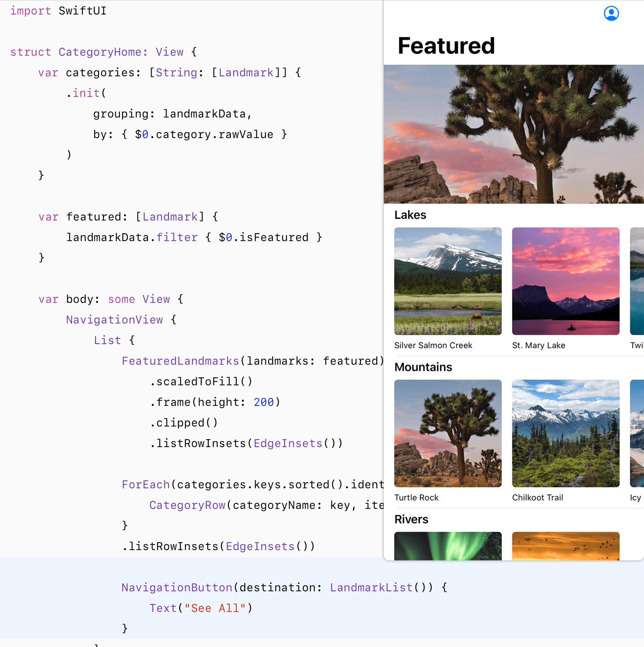Tap the featured Joshua tree banner image
Viewport: 644px width, 647px height.
(x=513, y=134)
